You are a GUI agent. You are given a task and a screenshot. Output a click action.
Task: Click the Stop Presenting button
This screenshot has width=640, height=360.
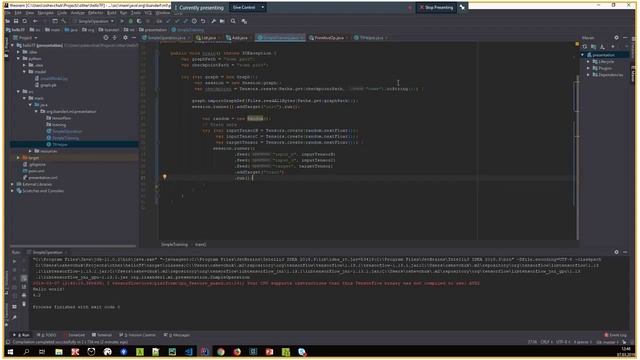coord(436,7)
